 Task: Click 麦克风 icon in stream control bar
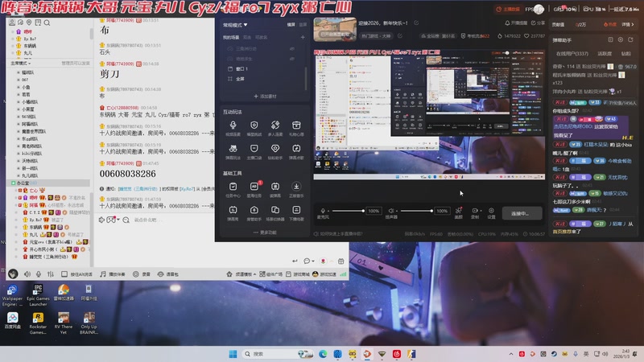323,211
